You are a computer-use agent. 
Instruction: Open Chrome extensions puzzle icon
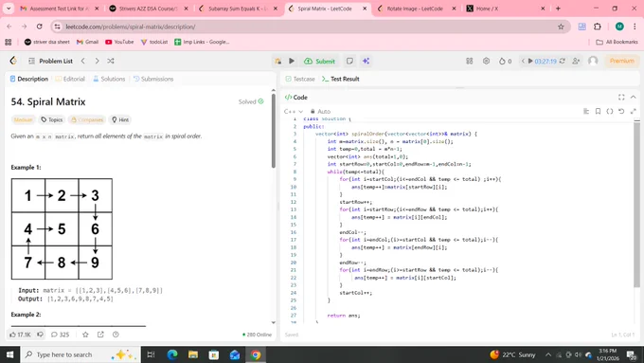point(598,27)
